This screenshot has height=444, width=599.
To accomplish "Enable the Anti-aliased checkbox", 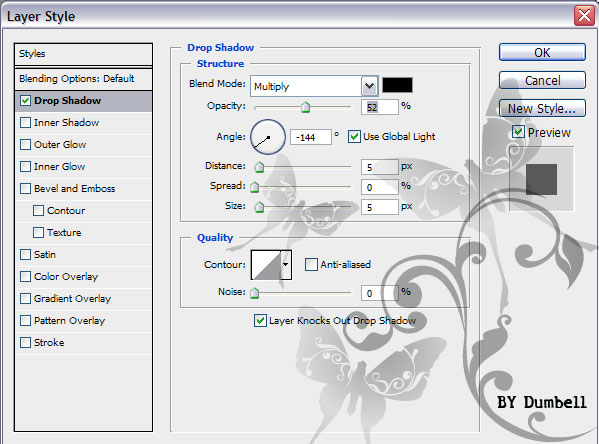I will tap(311, 264).
